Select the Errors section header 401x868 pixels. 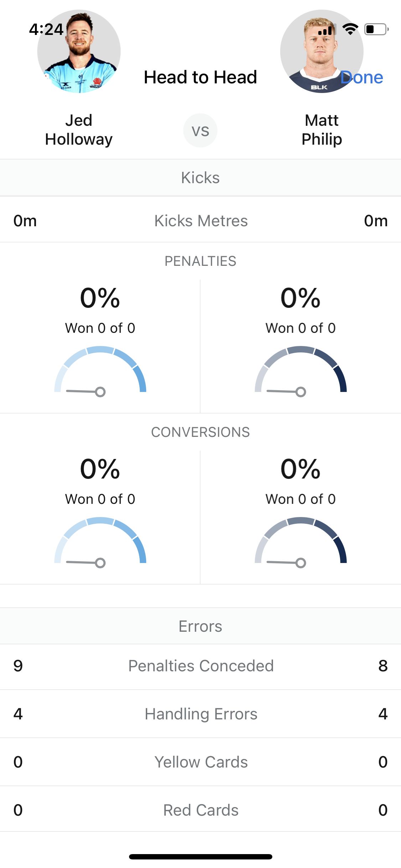pyautogui.click(x=200, y=626)
